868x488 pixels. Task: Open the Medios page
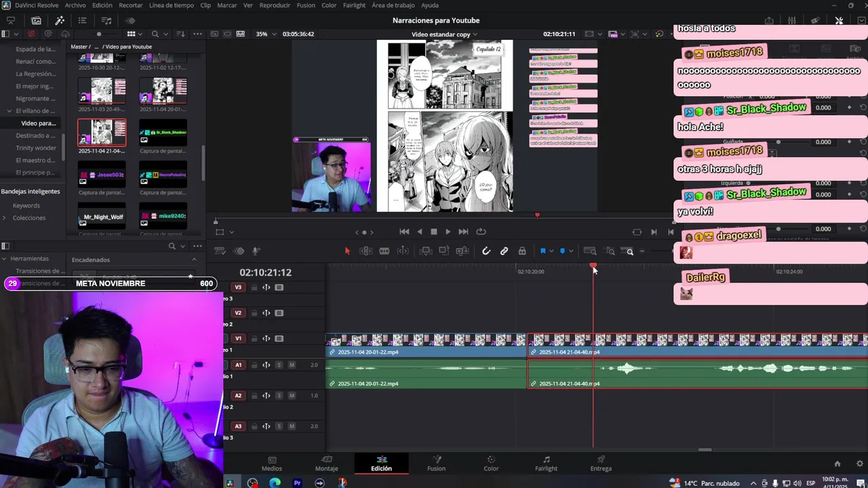272,464
